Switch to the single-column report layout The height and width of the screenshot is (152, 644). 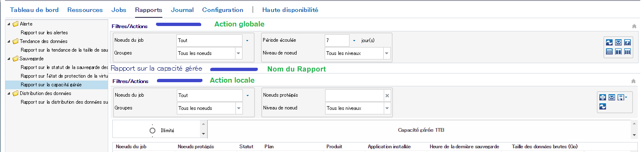609,52
